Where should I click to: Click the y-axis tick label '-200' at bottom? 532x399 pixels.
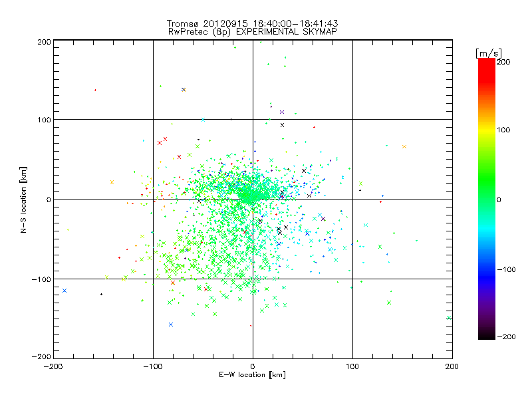coord(41,356)
